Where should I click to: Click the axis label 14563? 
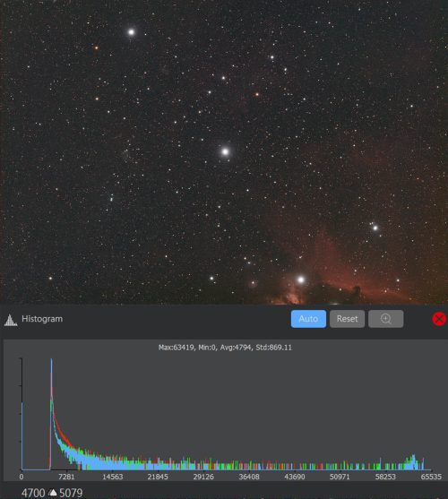click(x=112, y=477)
